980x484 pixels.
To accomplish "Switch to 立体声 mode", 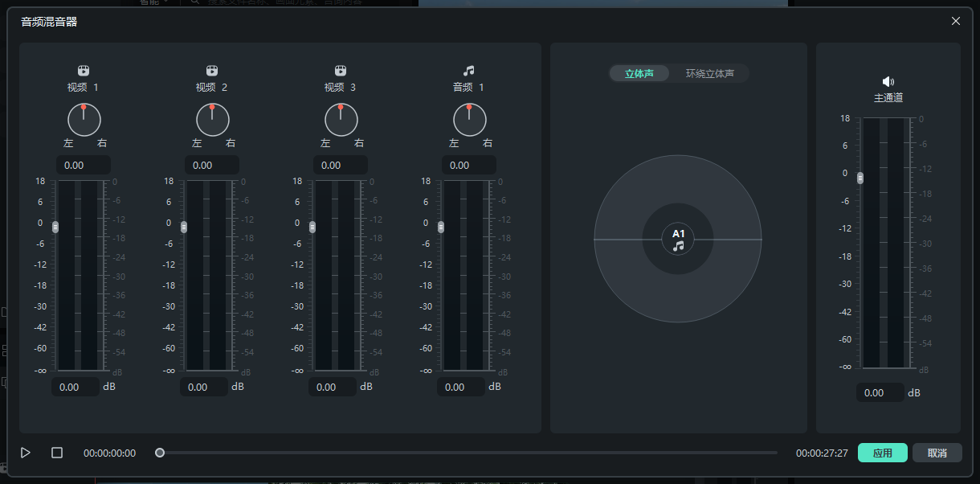I will [x=639, y=74].
